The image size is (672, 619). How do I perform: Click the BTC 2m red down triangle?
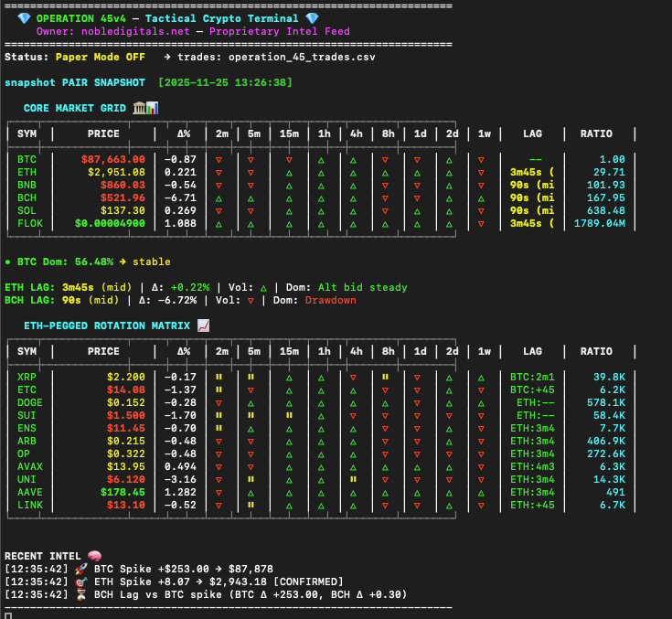(x=219, y=159)
